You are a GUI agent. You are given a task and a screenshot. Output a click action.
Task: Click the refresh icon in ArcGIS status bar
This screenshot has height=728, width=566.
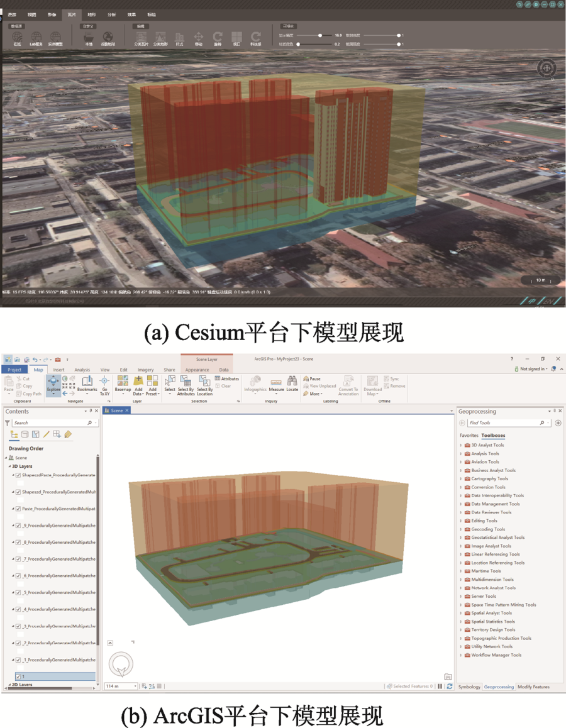point(450,687)
